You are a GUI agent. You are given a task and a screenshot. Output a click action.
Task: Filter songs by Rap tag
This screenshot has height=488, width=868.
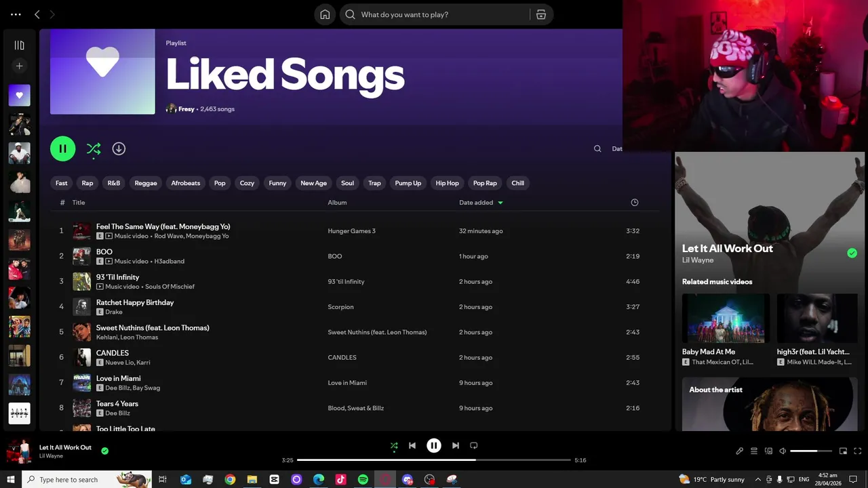point(87,183)
